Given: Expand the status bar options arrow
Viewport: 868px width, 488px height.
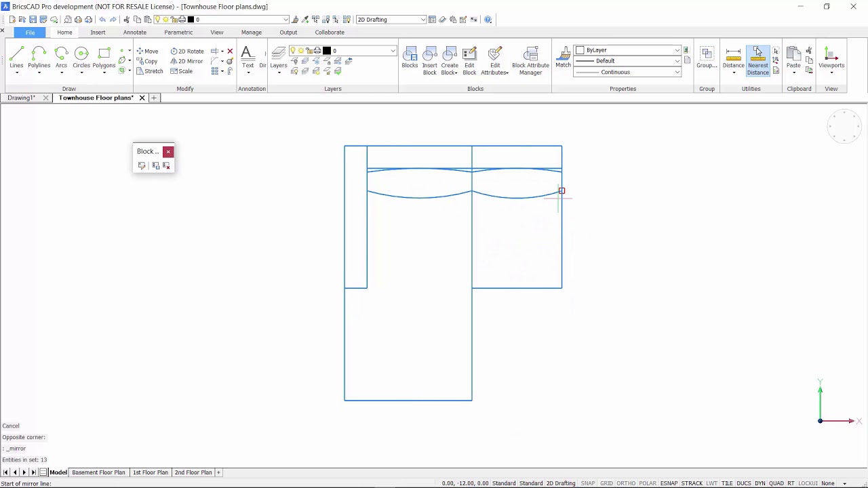Looking at the screenshot, I should [844, 483].
